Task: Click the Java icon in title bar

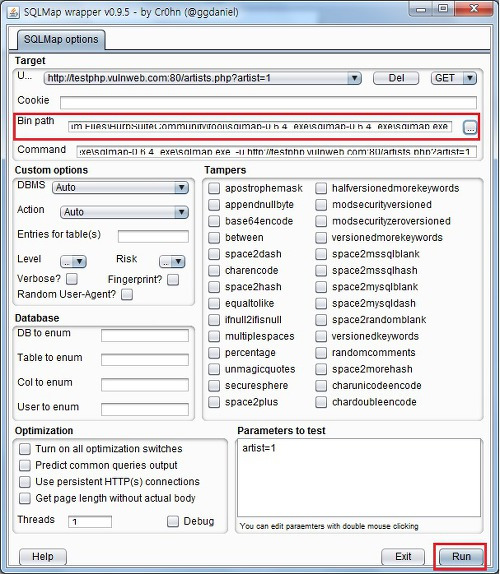Action: click(x=13, y=12)
